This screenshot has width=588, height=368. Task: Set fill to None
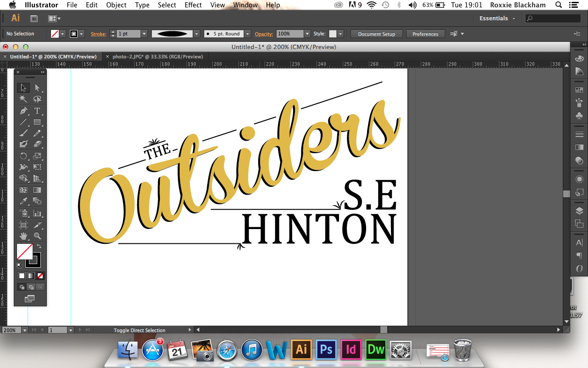pos(41,276)
